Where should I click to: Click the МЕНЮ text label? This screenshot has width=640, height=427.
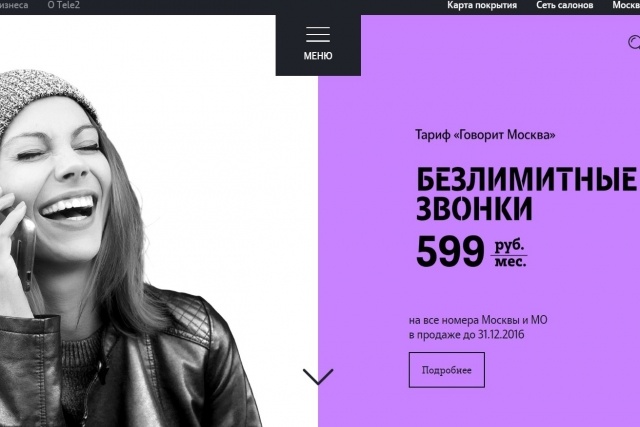318,56
